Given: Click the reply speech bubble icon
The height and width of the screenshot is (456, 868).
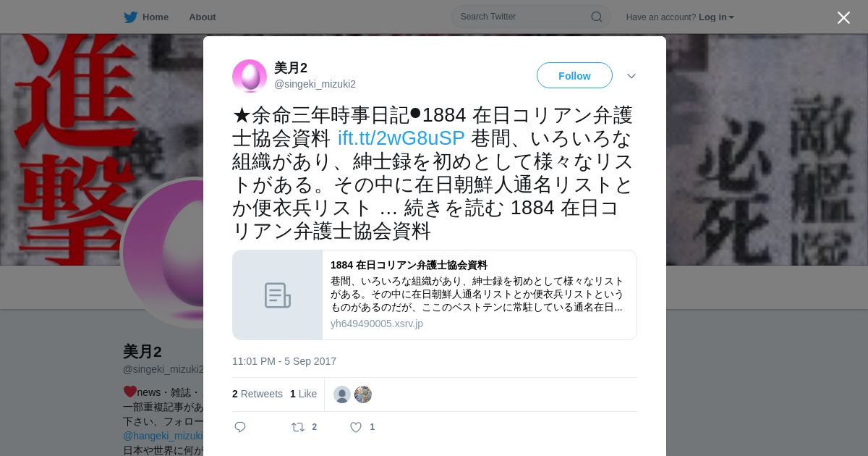Looking at the screenshot, I should tap(240, 427).
